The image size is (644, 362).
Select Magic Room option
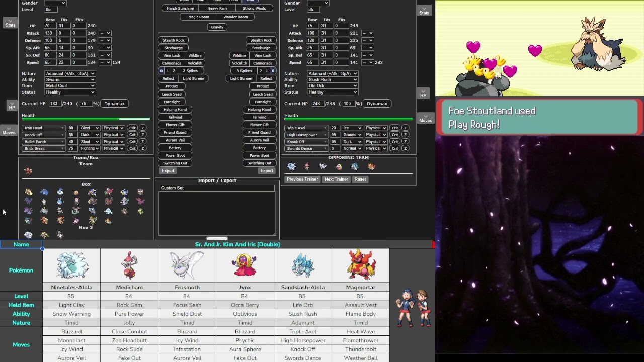[x=199, y=17]
